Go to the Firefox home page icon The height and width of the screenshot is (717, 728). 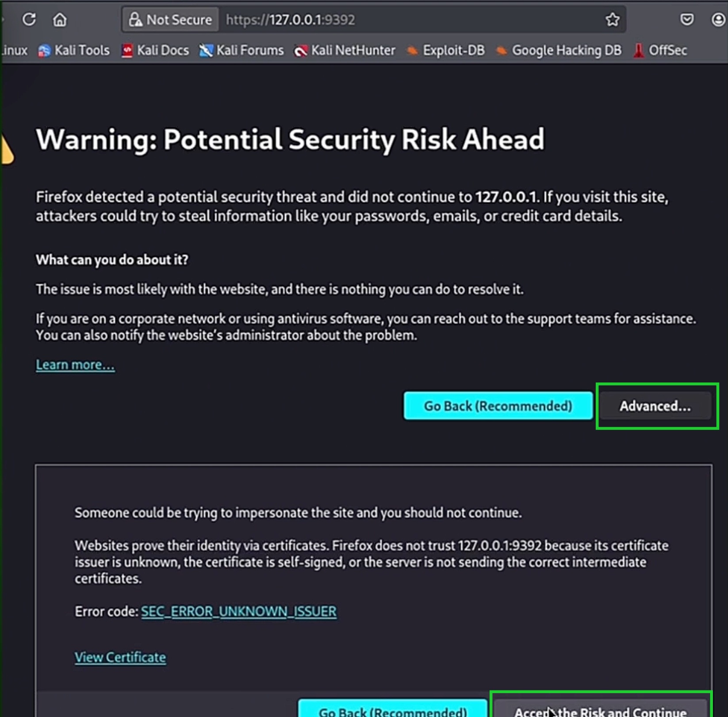(60, 19)
